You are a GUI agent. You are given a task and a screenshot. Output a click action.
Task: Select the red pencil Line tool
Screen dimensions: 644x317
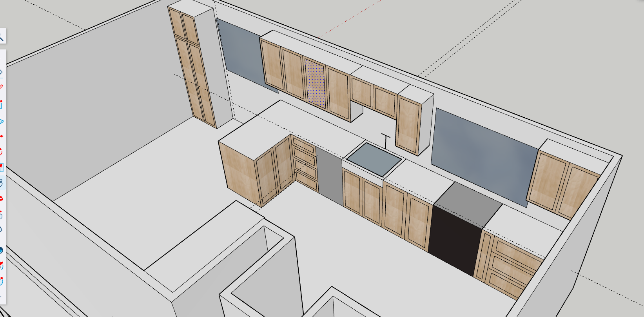(x=1, y=87)
